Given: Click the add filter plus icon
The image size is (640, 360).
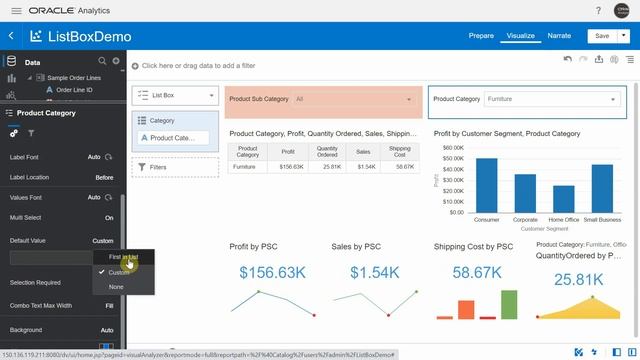Looking at the screenshot, I should click(135, 66).
